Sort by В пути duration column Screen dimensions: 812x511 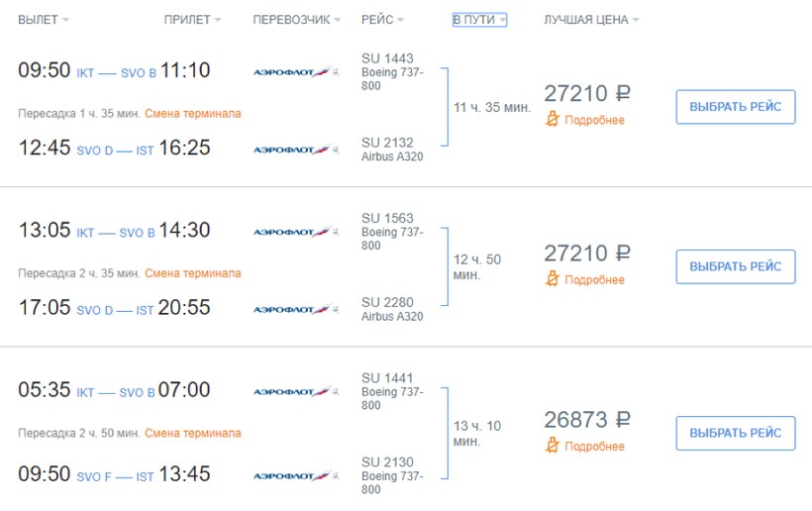tap(479, 20)
